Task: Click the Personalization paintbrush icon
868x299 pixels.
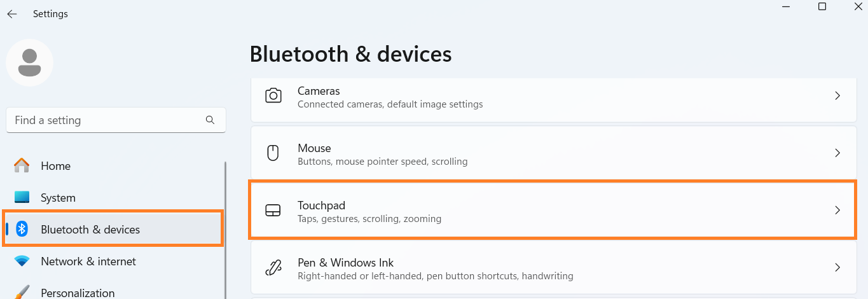Action: click(x=22, y=293)
